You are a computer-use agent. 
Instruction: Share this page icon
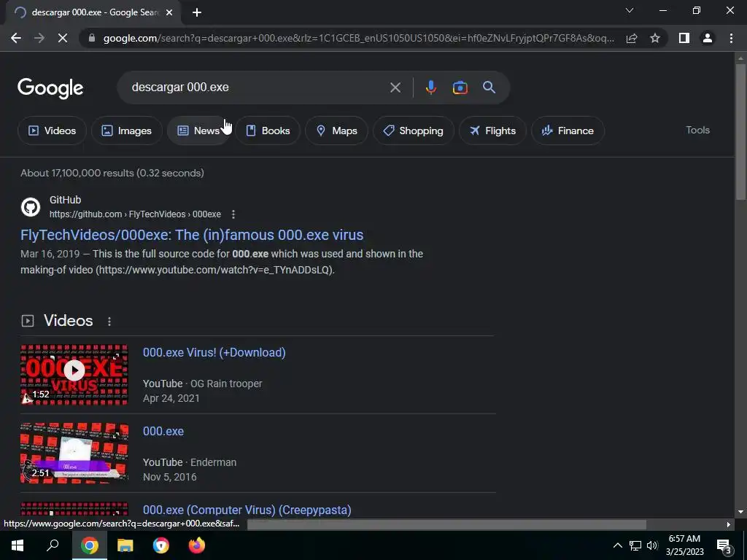[x=632, y=38]
